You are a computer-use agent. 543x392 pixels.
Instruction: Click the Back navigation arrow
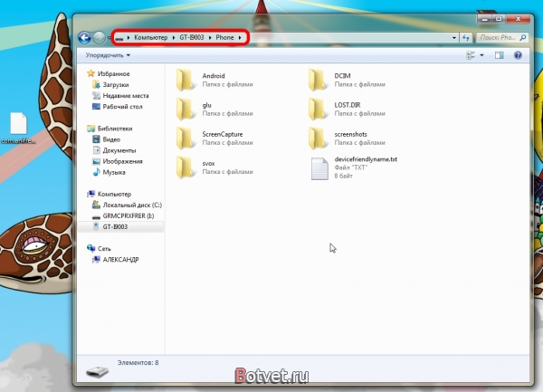tap(84, 37)
